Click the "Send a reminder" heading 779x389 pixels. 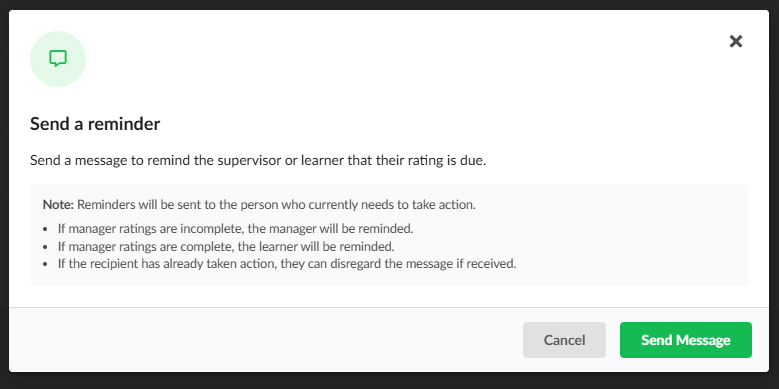tap(95, 124)
